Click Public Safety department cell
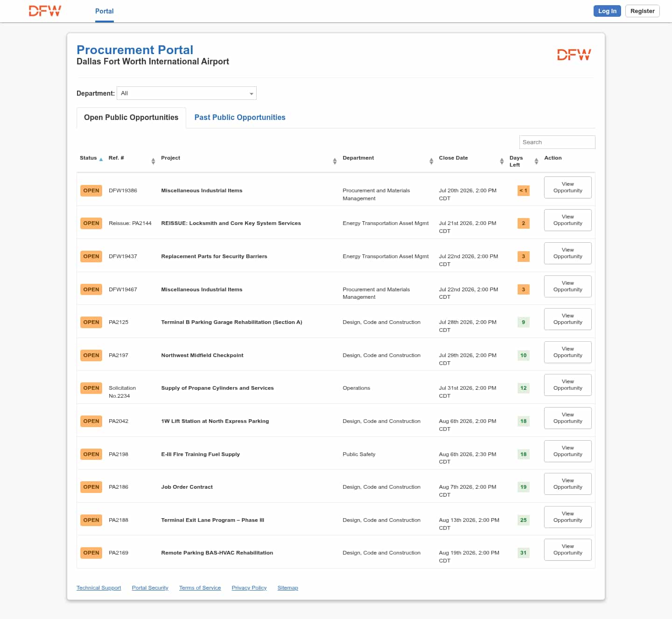 (x=359, y=454)
